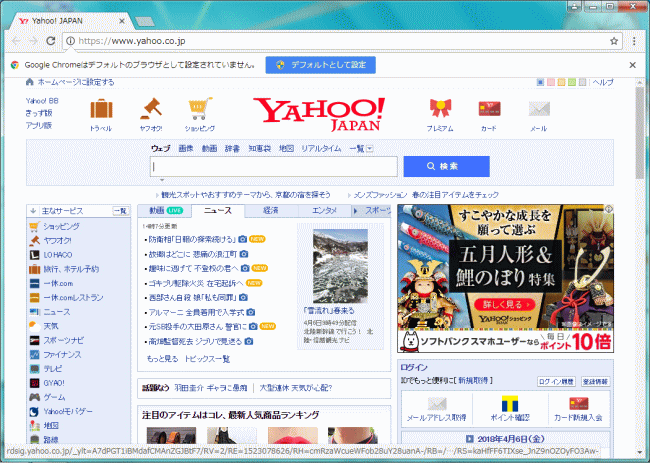This screenshot has width=650, height=463.
Task: Open ショッピング in the services sidebar
Action: tap(61, 227)
